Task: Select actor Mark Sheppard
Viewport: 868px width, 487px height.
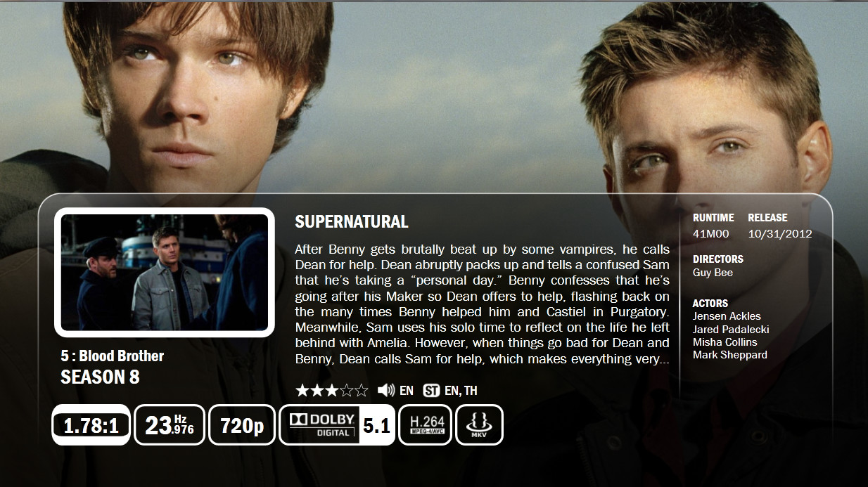Action: [x=730, y=355]
